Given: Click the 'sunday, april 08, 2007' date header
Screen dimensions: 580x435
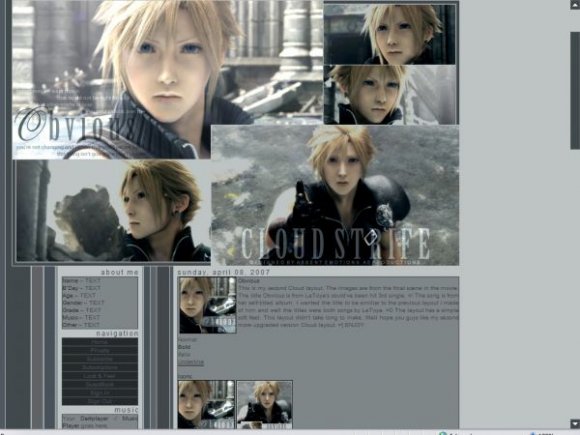Looking at the screenshot, I should point(224,272).
